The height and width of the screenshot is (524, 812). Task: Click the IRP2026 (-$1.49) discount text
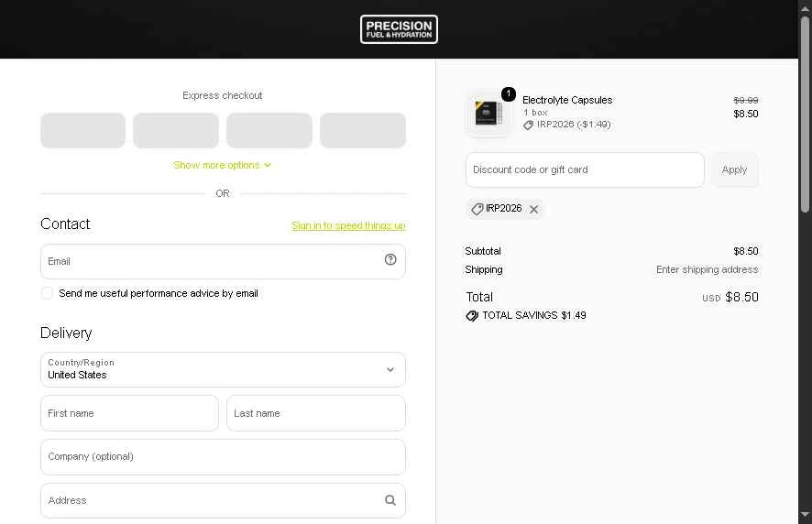coord(574,125)
